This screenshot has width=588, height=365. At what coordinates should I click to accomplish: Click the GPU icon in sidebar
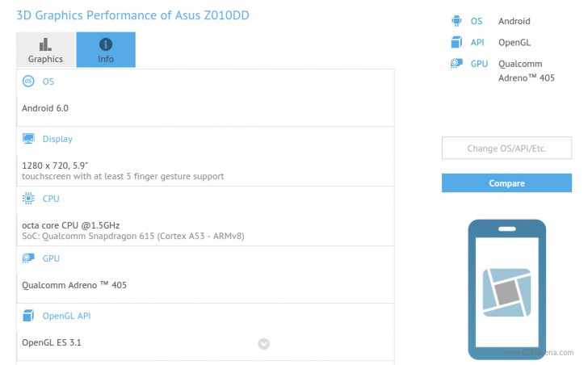457,64
